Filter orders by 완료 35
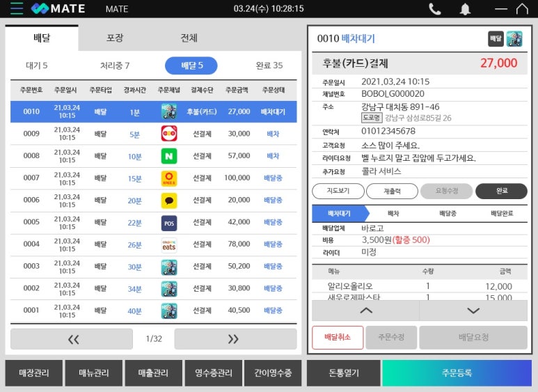The image size is (538, 392). 269,65
